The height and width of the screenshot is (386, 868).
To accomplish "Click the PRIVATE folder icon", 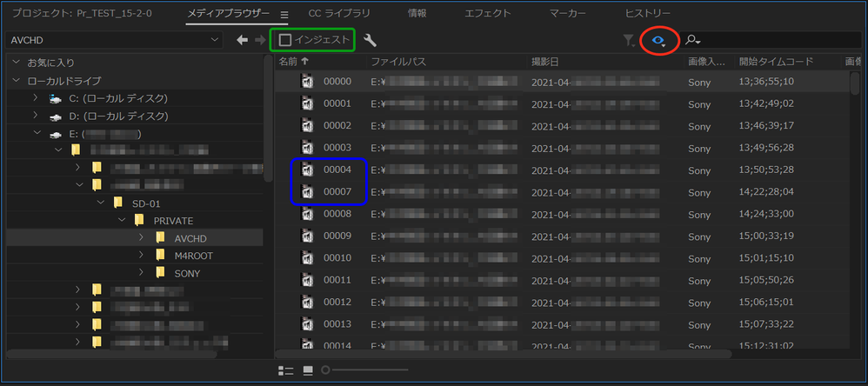I will point(139,220).
